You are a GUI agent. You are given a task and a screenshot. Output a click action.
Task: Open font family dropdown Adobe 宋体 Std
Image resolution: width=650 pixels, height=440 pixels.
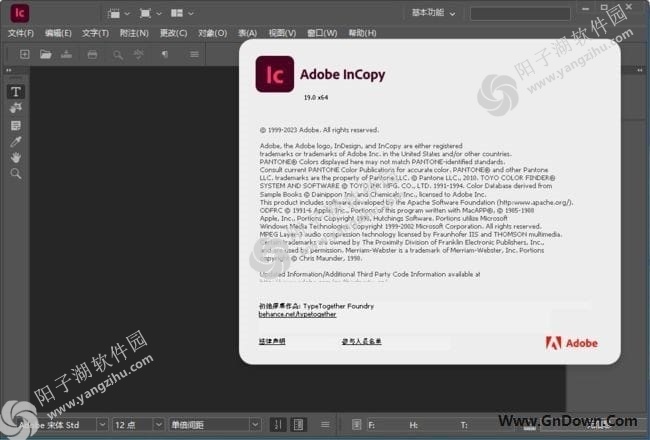[102, 425]
